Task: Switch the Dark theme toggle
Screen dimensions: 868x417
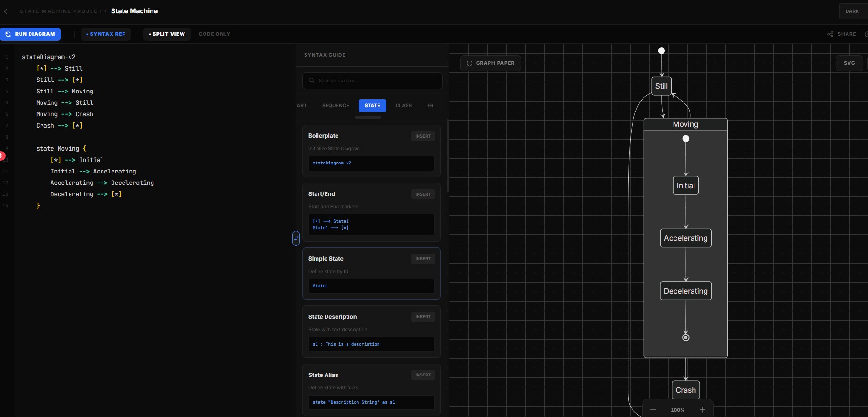Action: click(x=852, y=11)
